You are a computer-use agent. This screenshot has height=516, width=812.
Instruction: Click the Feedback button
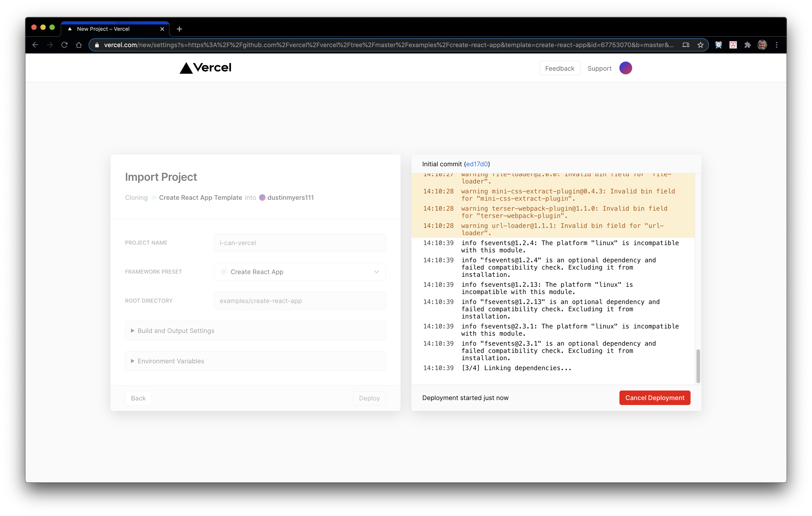[x=559, y=68]
